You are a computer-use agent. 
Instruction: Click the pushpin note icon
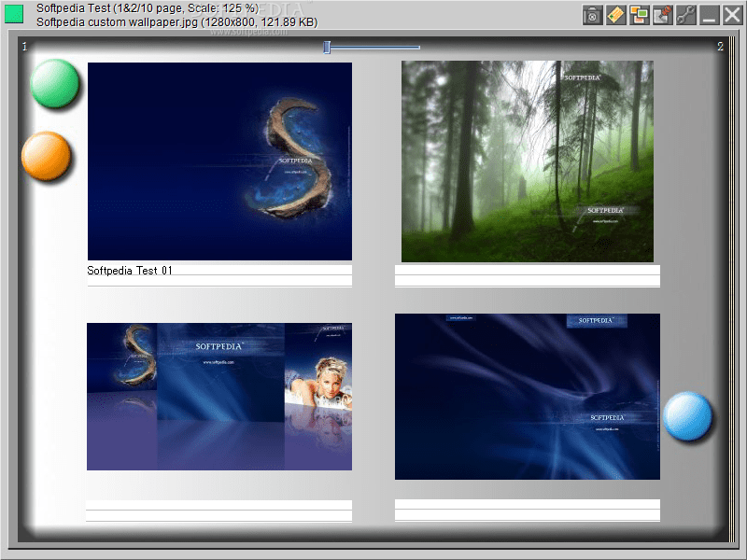click(x=663, y=15)
